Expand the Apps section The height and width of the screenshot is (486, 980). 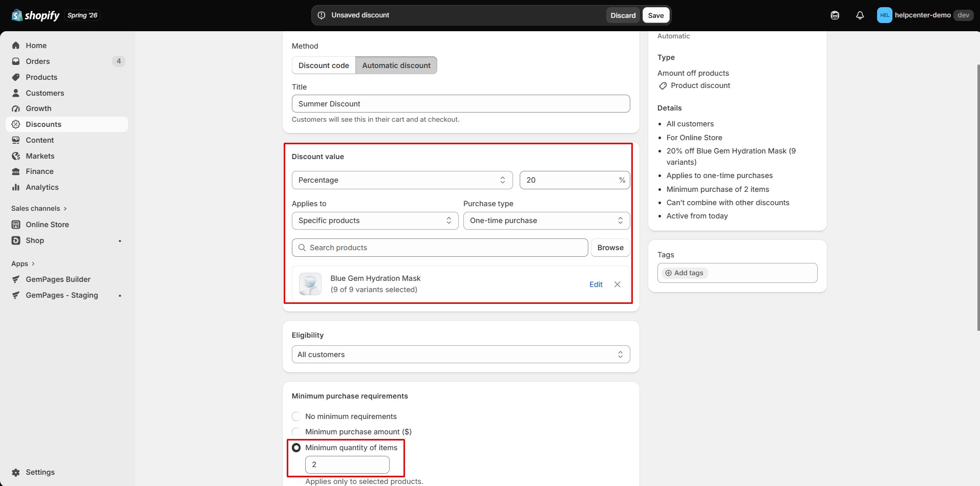click(x=24, y=264)
